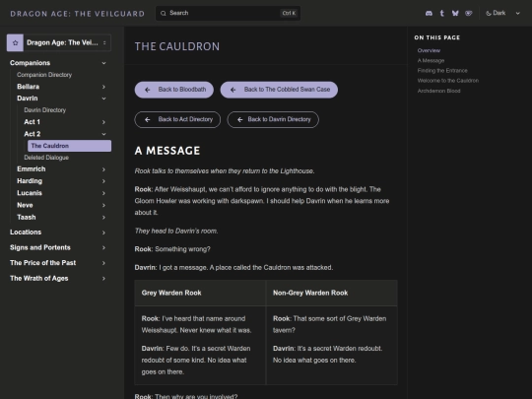Screen dimensions: 532x399
Task: Open the Bluesky butterfly icon
Action: tap(455, 13)
